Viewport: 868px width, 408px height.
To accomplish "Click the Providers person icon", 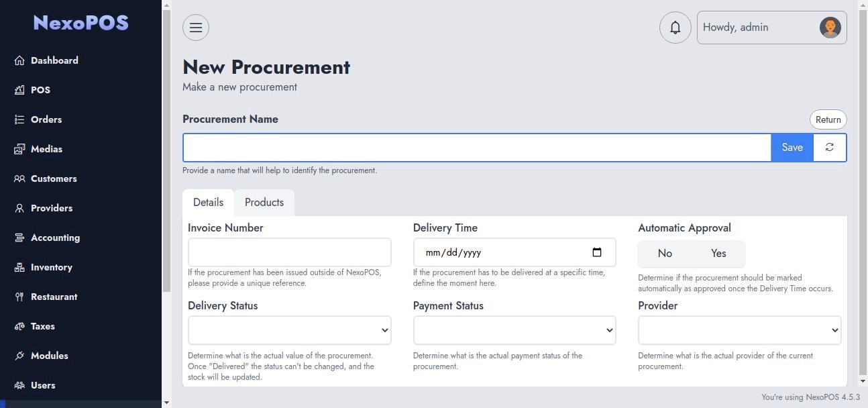I will coord(19,208).
